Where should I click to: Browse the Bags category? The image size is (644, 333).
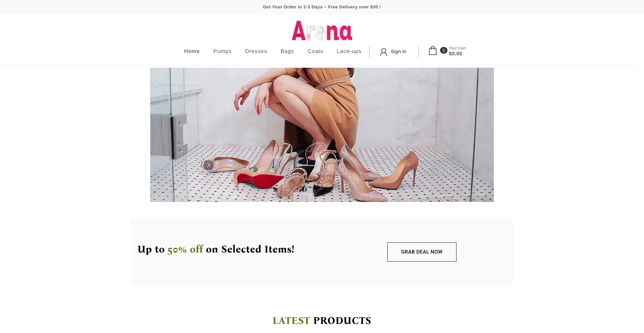tap(287, 51)
